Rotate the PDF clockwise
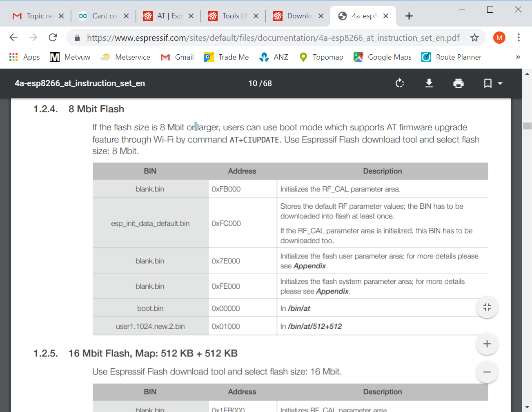 pos(400,83)
